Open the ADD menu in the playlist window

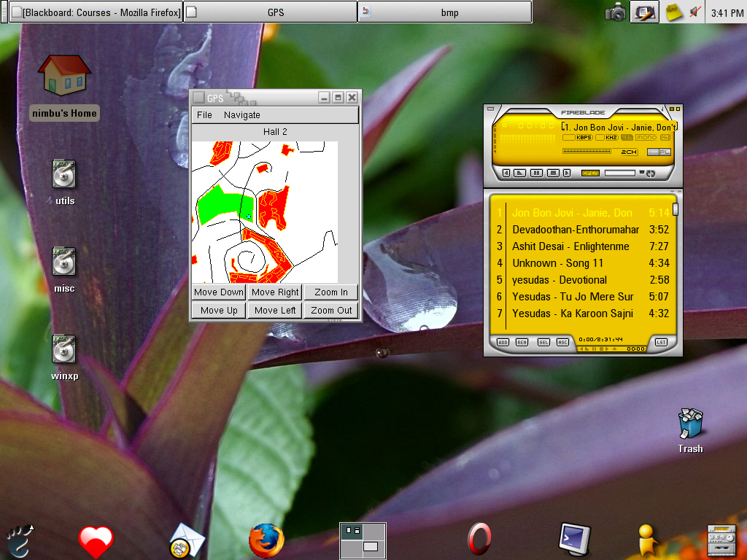pyautogui.click(x=503, y=342)
